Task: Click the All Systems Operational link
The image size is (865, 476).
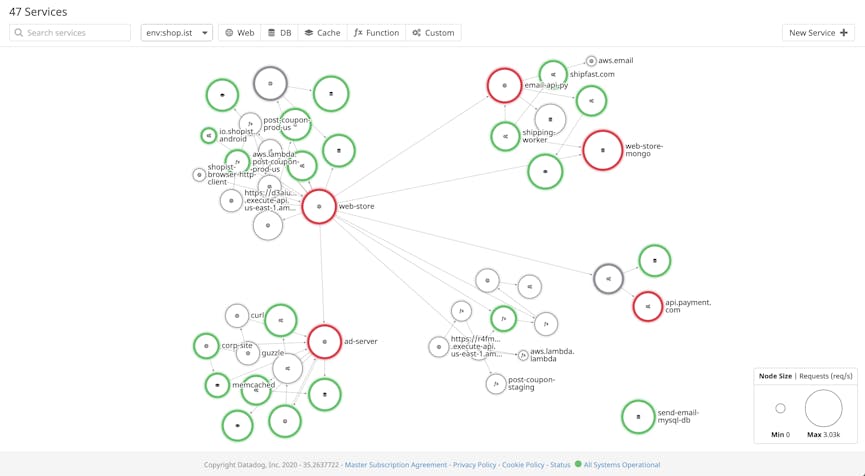Action: 622,465
